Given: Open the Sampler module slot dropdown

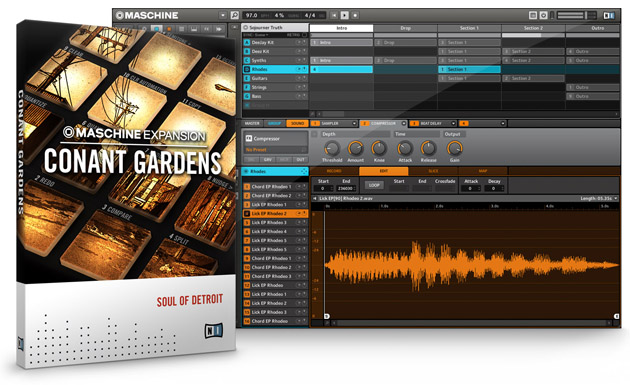Looking at the screenshot, I should coord(354,123).
